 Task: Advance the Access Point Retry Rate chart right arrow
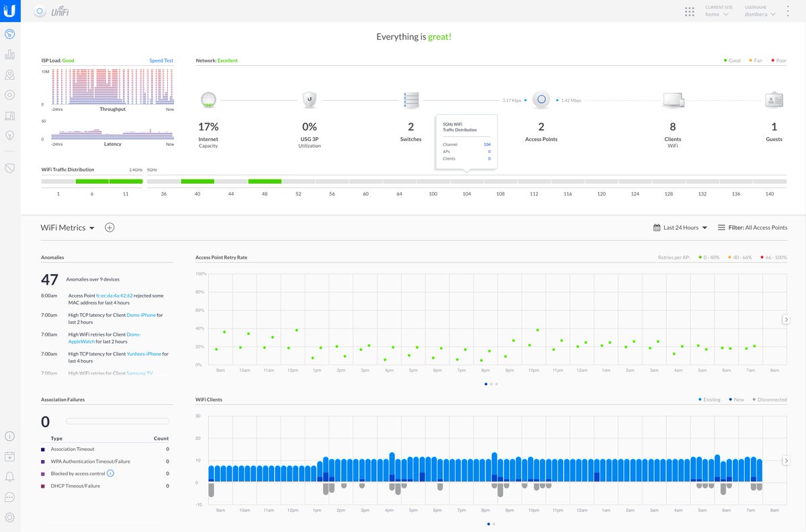(x=787, y=320)
